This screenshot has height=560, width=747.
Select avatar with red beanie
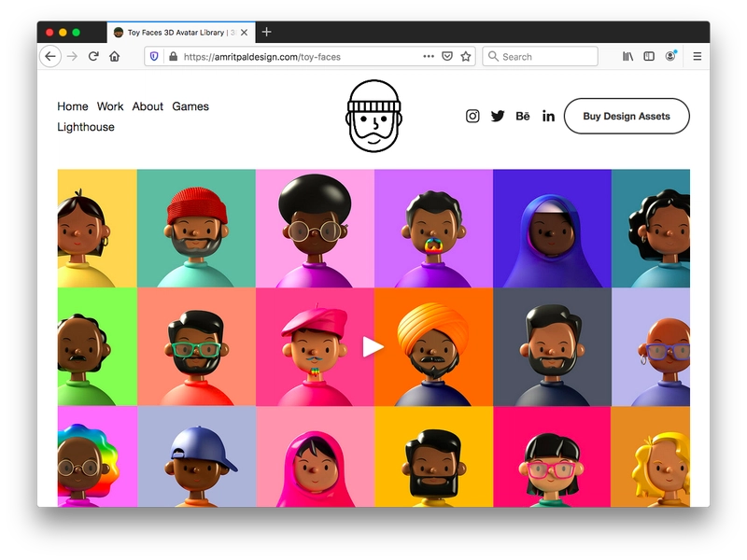coord(196,229)
